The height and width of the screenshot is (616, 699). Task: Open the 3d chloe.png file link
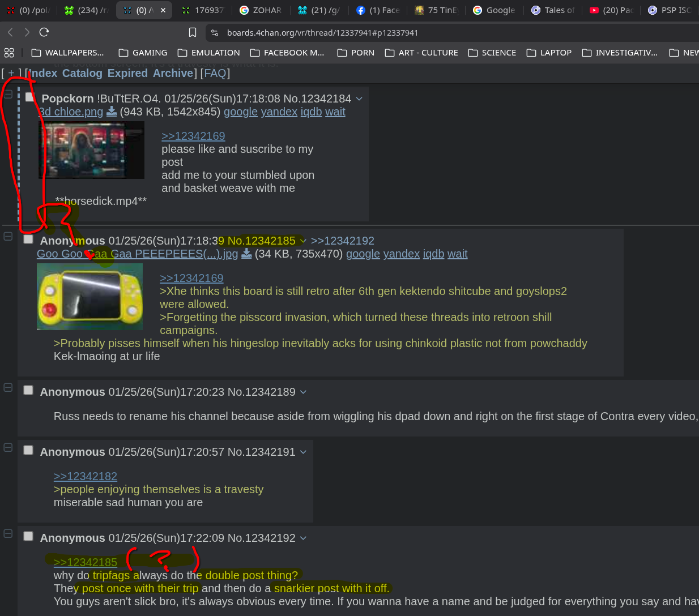click(71, 112)
